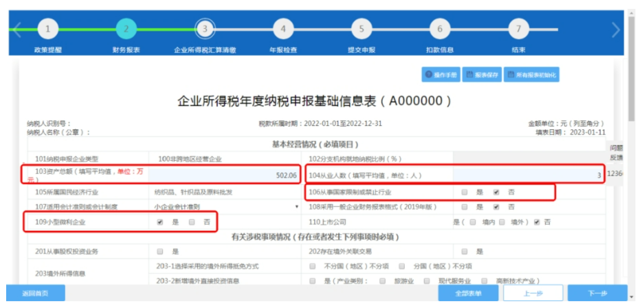644x307 pixels.
Task: Check 高新技术产业 industry category
Action: (484, 281)
